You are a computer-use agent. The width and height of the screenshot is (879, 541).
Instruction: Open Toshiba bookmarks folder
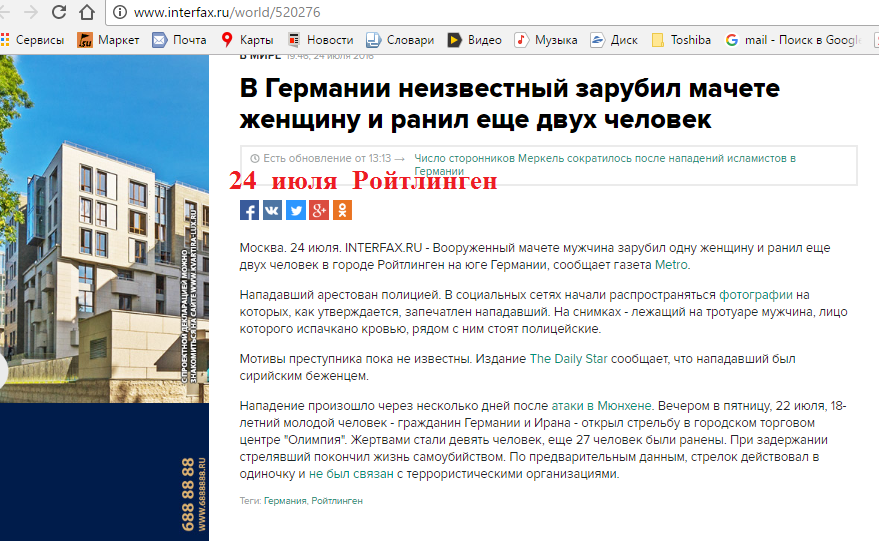click(x=681, y=40)
